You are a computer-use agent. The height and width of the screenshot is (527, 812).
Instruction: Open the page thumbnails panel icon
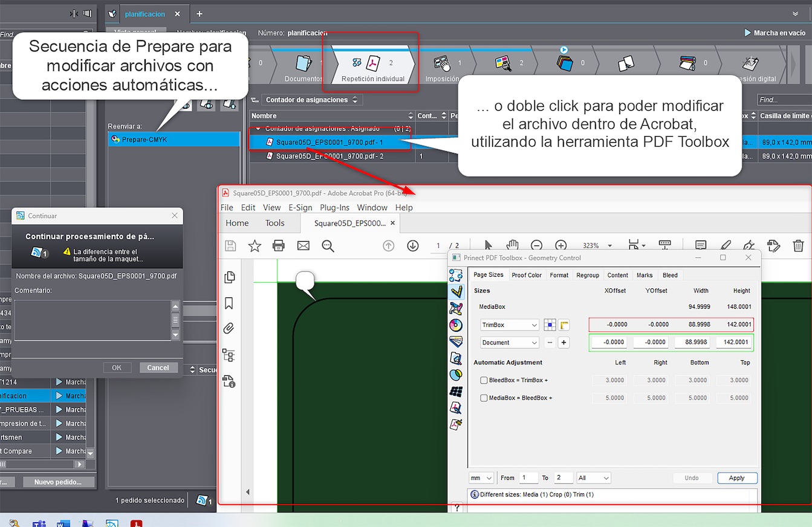pyautogui.click(x=229, y=277)
